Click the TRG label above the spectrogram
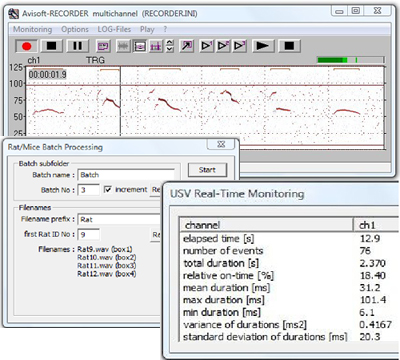 [x=95, y=60]
